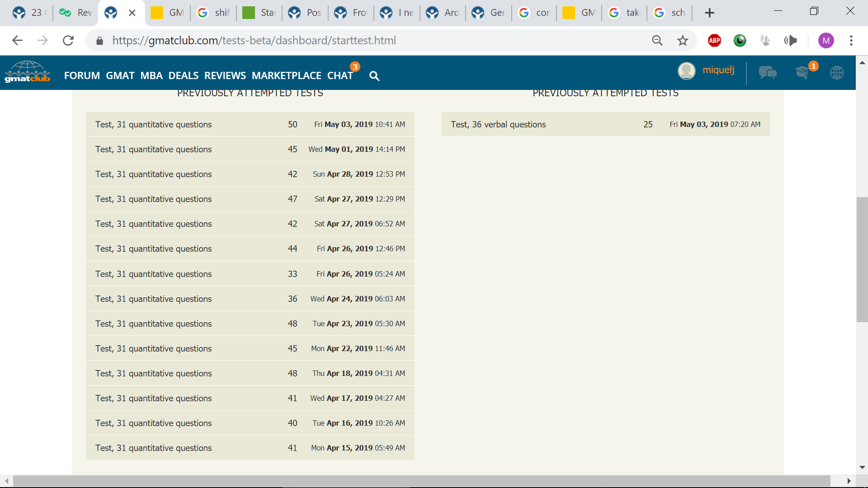The image size is (868, 488).
Task: Open quant test from Apr 27 06:52 AM
Action: click(x=250, y=224)
